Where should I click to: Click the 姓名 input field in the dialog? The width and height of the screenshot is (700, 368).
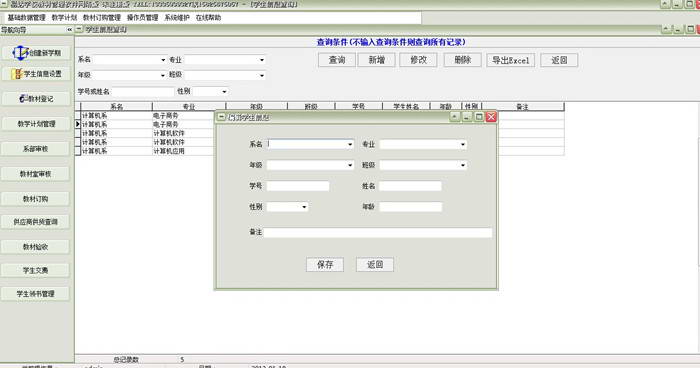410,186
